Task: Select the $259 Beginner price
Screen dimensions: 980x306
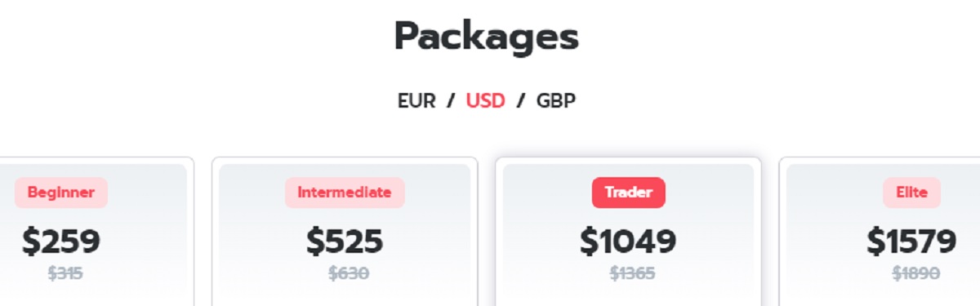Action: [61, 241]
